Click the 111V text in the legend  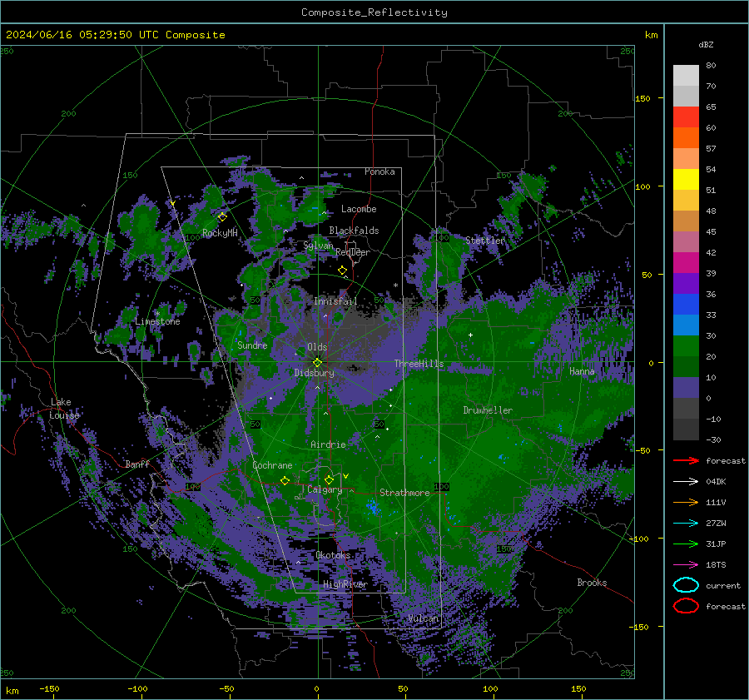pos(716,502)
